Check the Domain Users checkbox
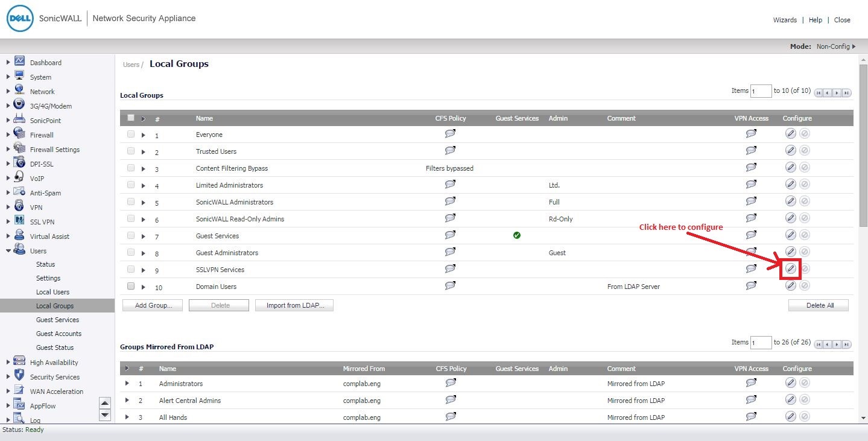Image resolution: width=868 pixels, height=441 pixels. pos(131,286)
